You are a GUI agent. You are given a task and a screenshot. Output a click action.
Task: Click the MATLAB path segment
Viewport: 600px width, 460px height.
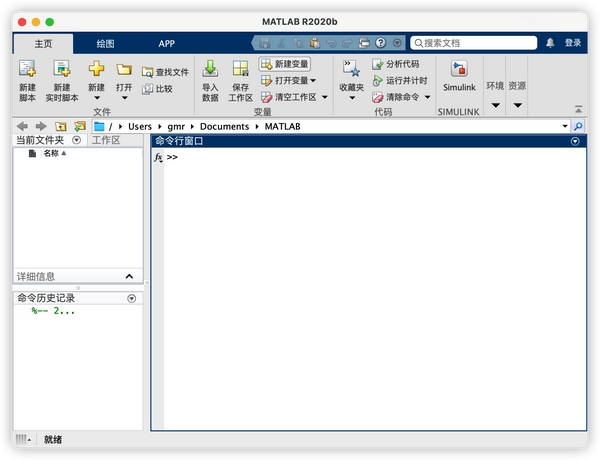282,126
